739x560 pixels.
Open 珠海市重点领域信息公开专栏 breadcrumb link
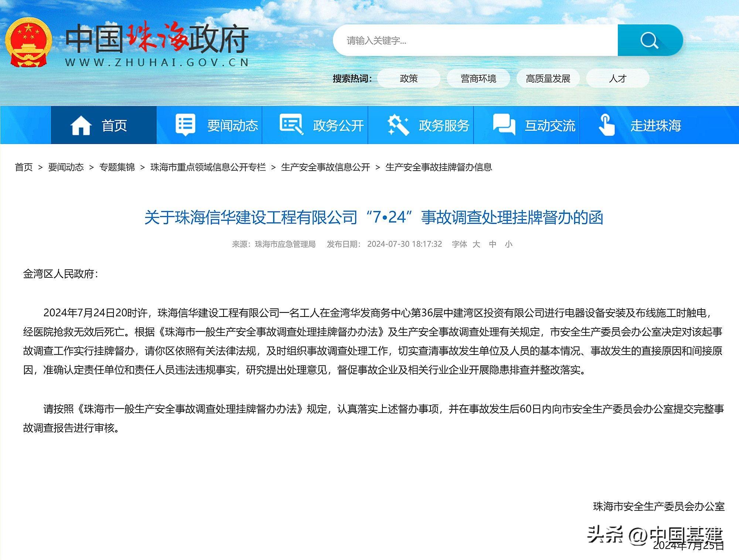[x=208, y=167]
